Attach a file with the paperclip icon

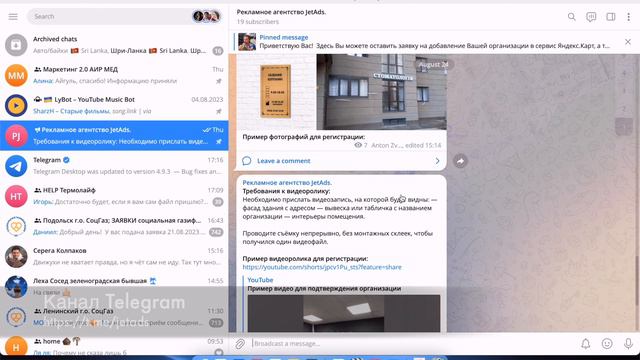point(240,344)
